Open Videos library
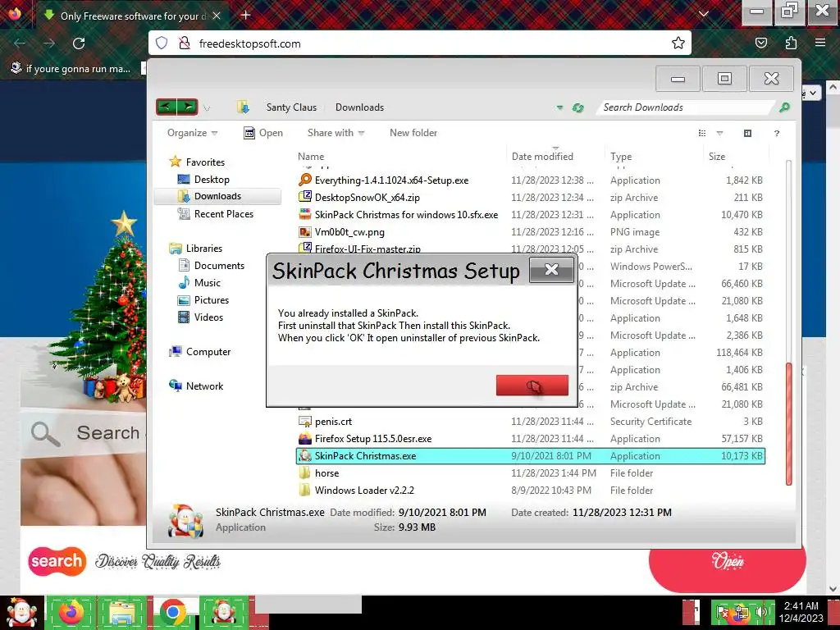This screenshot has width=840, height=630. pos(200,317)
